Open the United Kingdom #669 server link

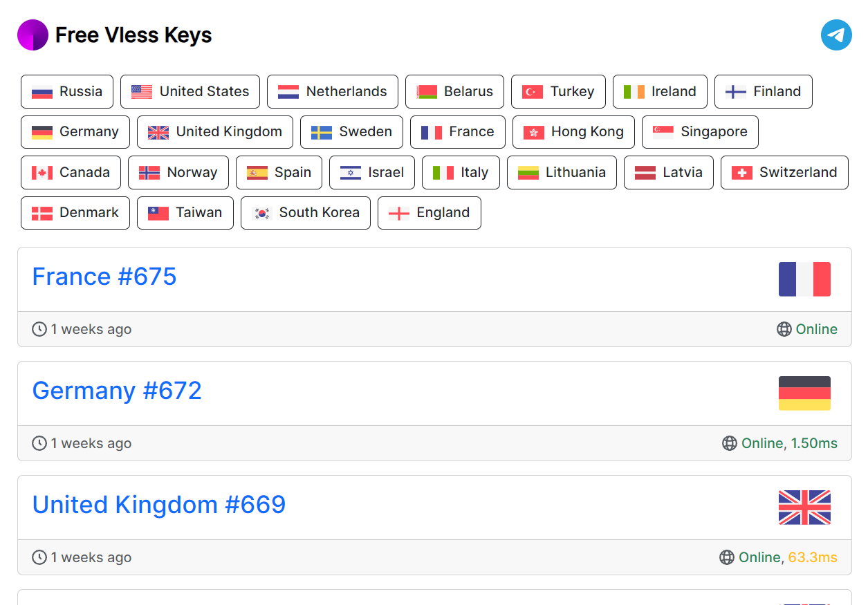[158, 505]
